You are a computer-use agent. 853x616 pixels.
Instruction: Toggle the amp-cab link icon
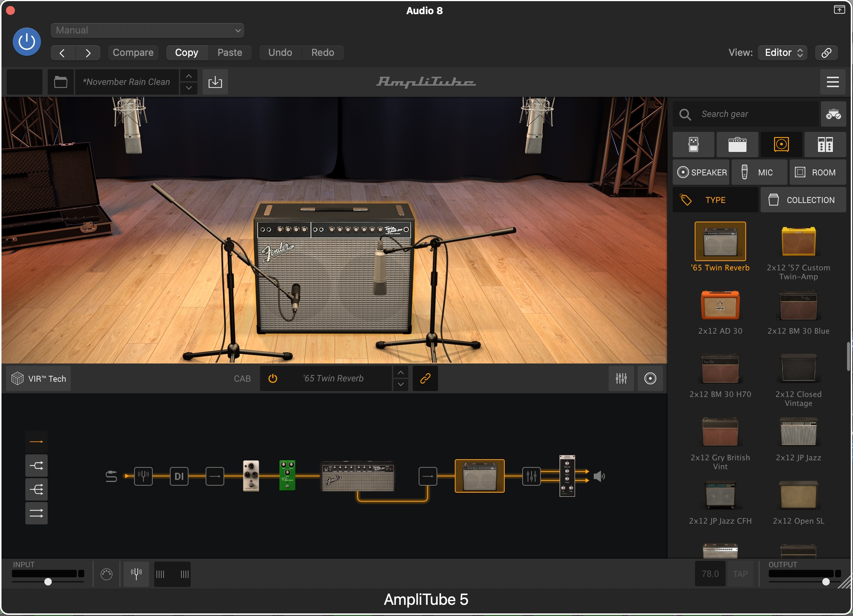(x=425, y=379)
